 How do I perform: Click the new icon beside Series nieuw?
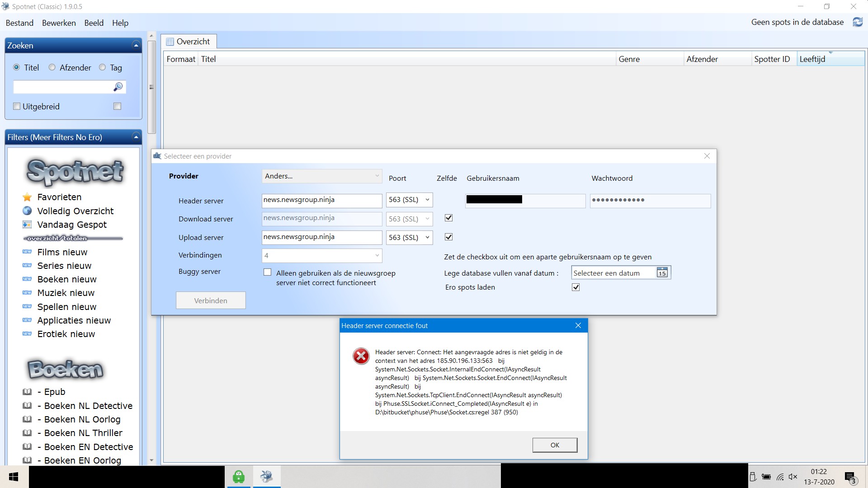[27, 265]
